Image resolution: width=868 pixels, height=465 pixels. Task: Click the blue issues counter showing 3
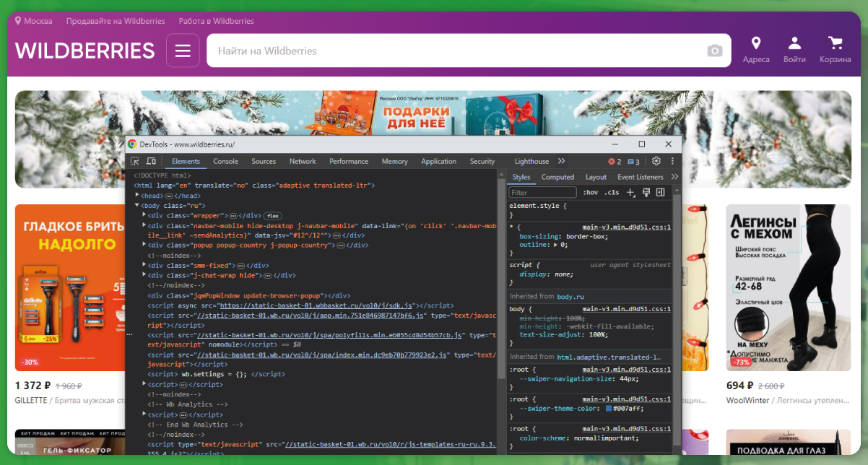[x=633, y=162]
